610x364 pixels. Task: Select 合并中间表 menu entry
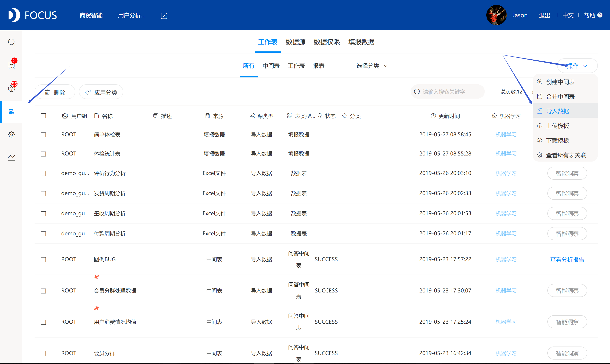pyautogui.click(x=565, y=96)
